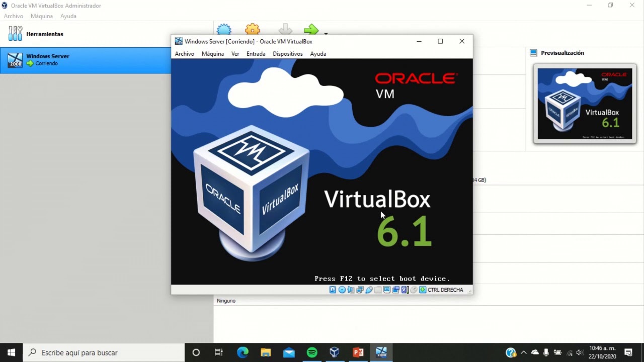
Task: Open the Ver menu in VM window
Action: (235, 54)
